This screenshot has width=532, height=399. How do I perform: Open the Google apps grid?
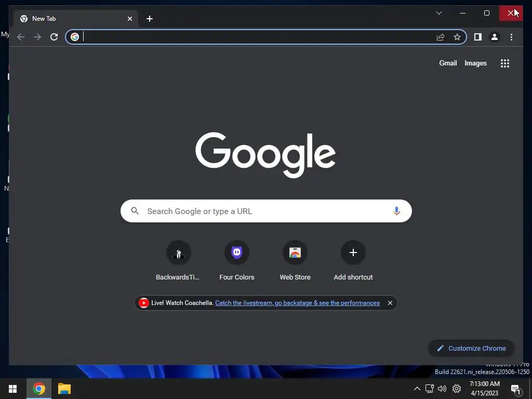pos(505,63)
